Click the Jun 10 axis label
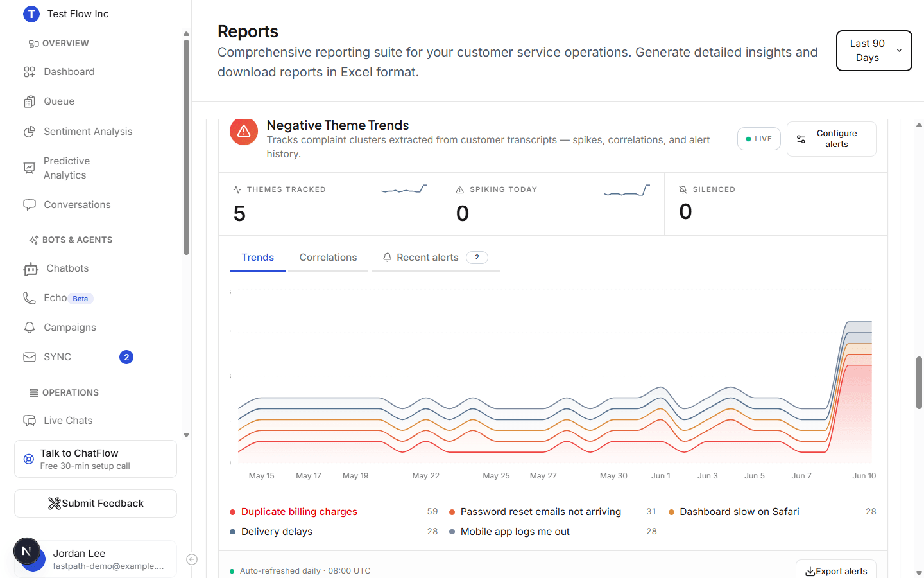Viewport: 924px width, 578px height. click(864, 476)
